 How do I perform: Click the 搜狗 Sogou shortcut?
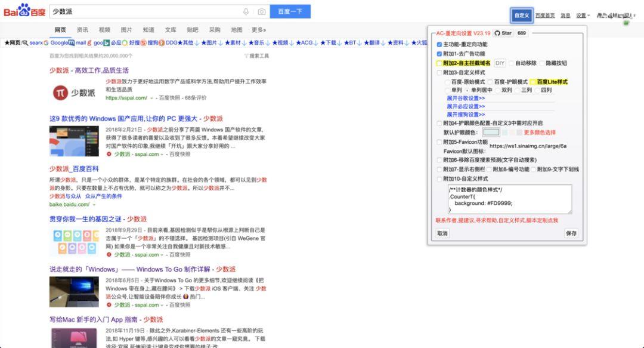(x=150, y=43)
